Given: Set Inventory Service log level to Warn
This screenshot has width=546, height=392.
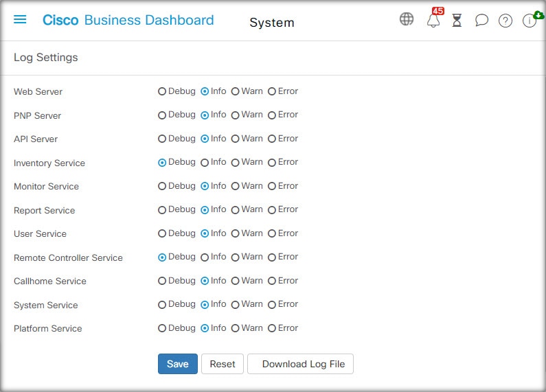Looking at the screenshot, I should point(236,162).
